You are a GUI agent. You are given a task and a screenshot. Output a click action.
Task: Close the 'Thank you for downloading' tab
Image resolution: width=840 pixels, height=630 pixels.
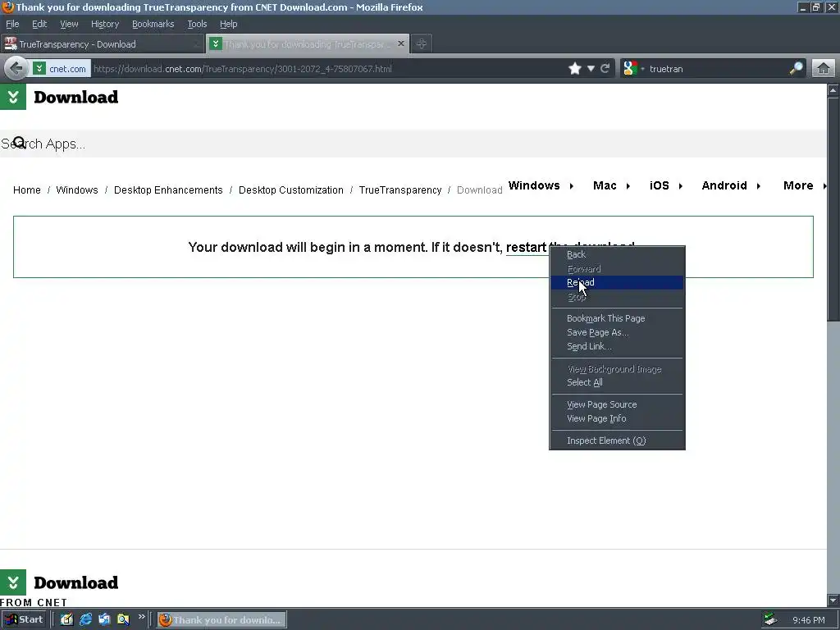pyautogui.click(x=400, y=43)
